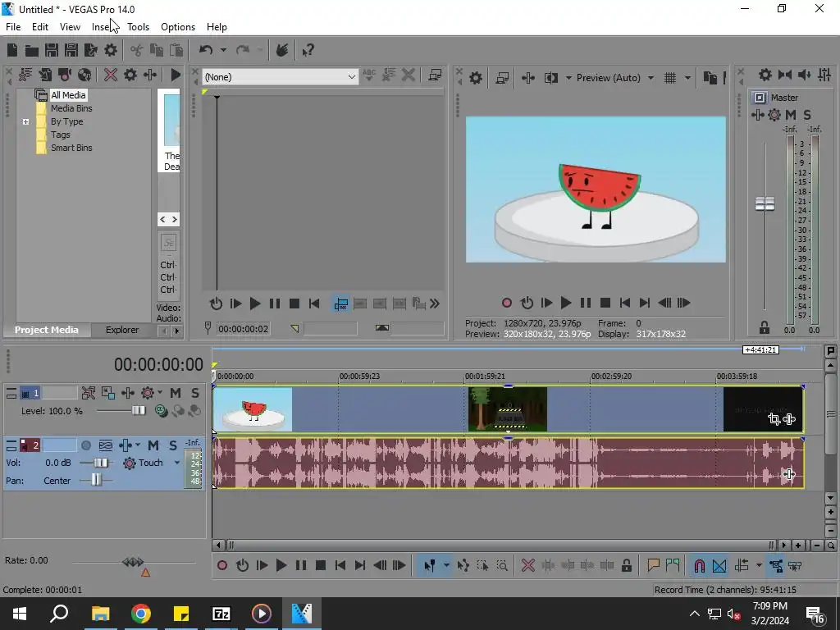Toggle Lock Fader Channels on Master

point(765,327)
